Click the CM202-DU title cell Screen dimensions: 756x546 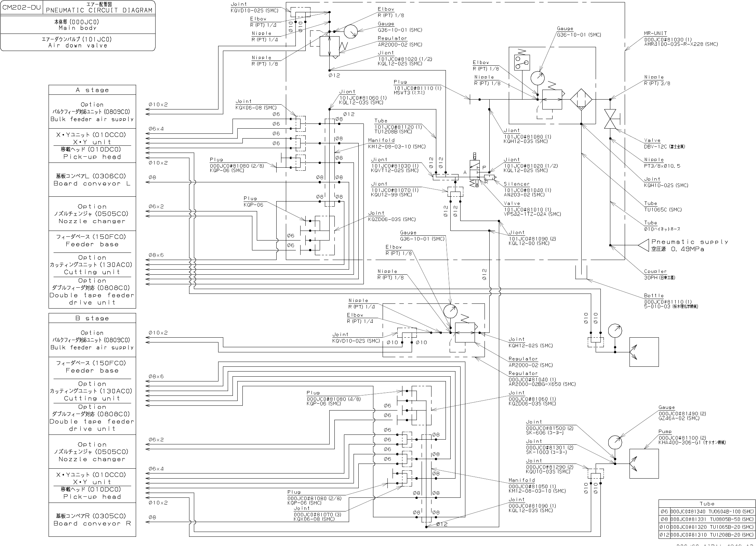click(22, 8)
